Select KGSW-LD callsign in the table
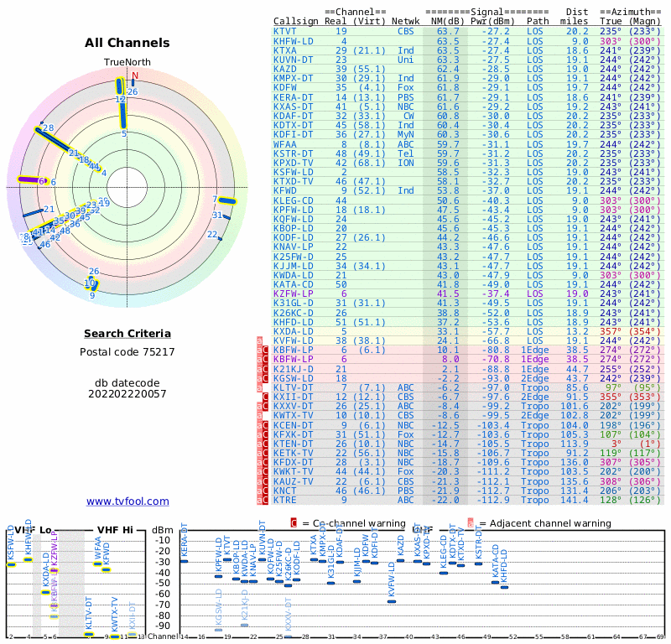The height and width of the screenshot is (644, 671). pyautogui.click(x=293, y=379)
